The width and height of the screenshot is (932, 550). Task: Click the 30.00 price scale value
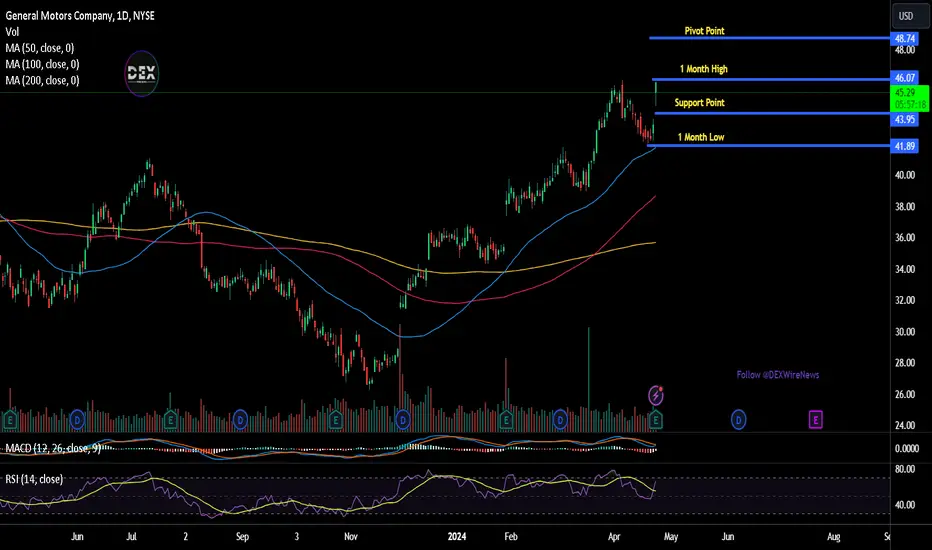point(905,332)
